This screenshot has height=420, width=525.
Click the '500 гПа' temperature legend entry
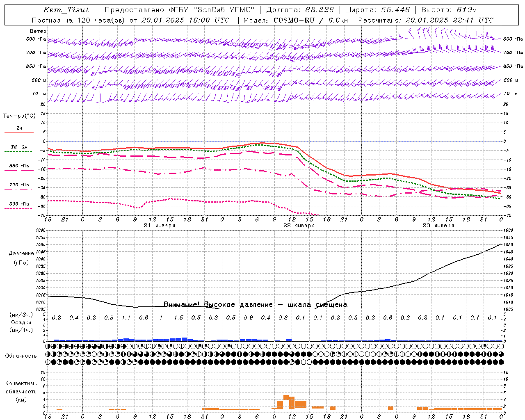19,204
